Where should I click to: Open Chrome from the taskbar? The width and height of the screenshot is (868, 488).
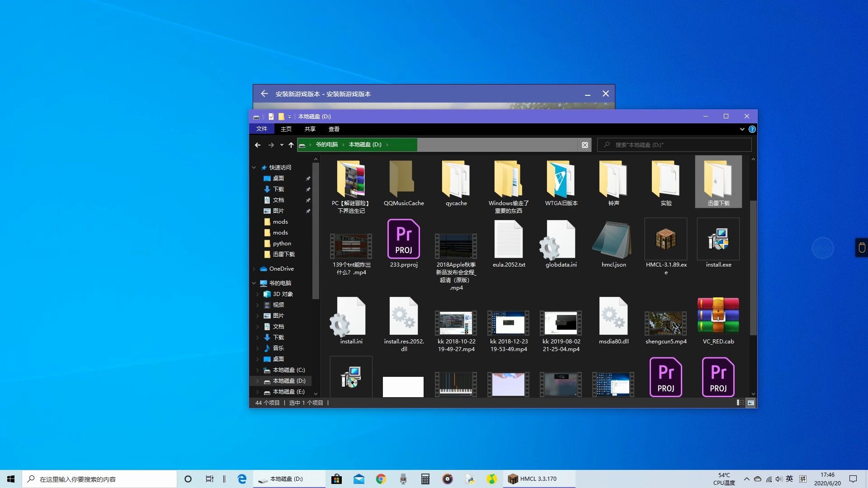coord(381,479)
